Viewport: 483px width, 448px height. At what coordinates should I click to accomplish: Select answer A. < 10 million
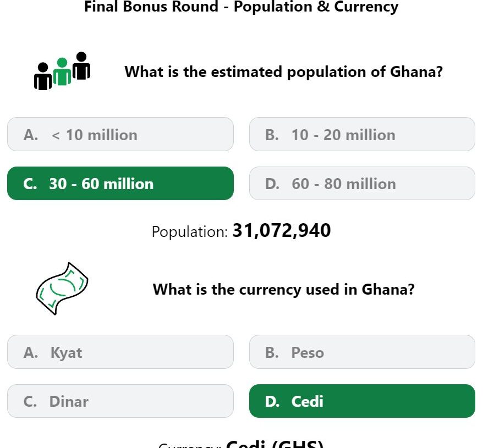(120, 134)
